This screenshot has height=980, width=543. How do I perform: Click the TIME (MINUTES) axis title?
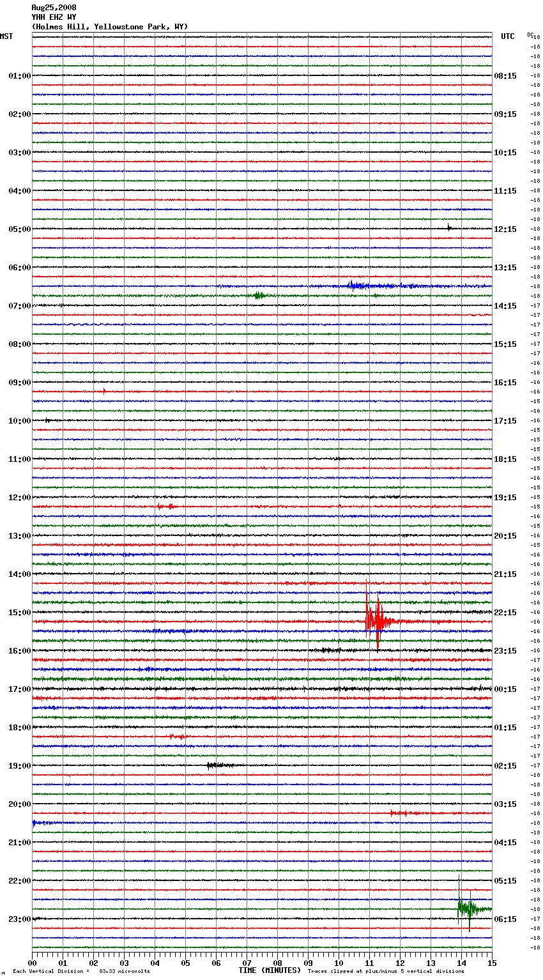(270, 970)
